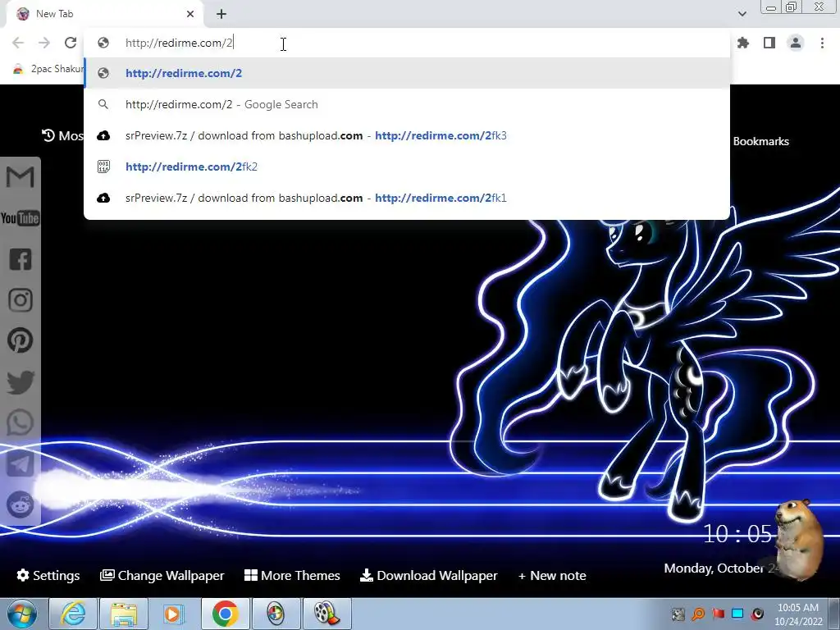
Task: Click the taskbar clock showing 10:05 AM
Action: [797, 614]
